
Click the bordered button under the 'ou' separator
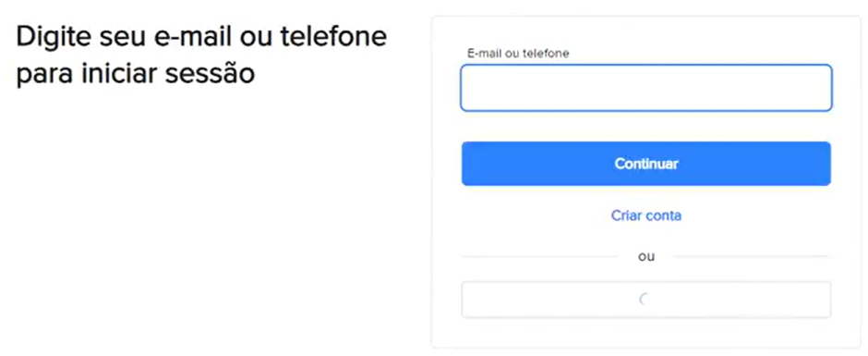click(x=646, y=300)
